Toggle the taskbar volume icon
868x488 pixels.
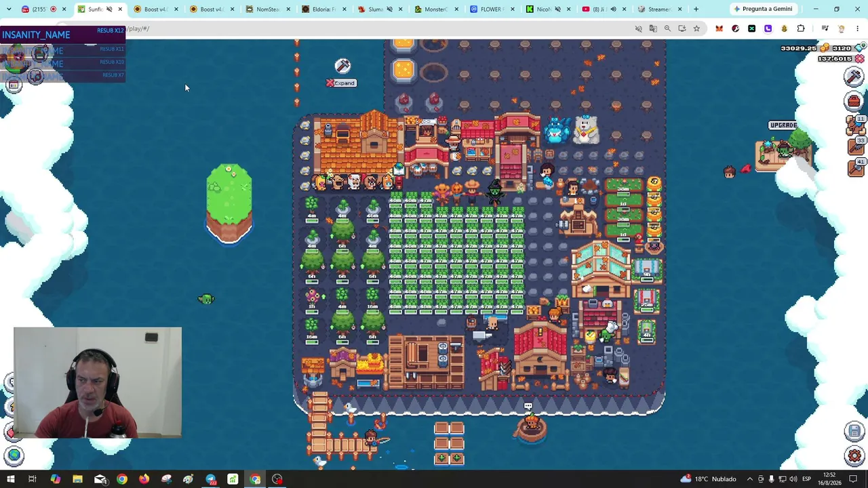click(x=795, y=479)
